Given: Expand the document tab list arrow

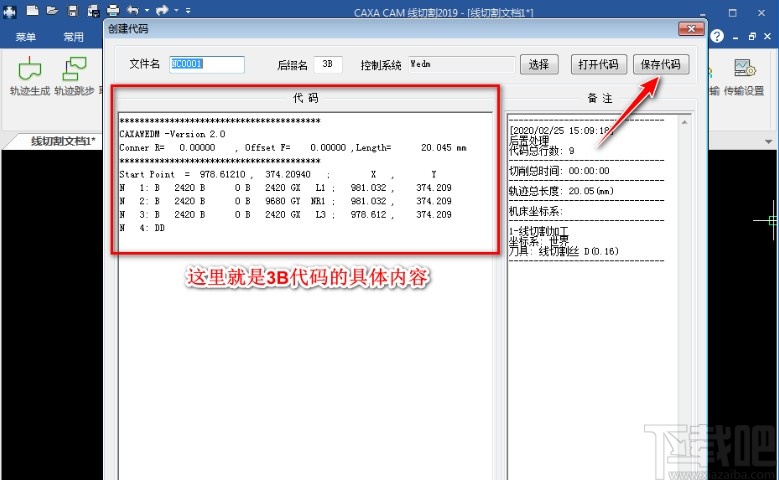Looking at the screenshot, I should [768, 142].
